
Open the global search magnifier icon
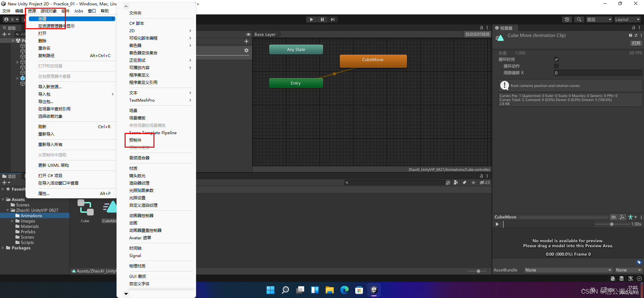tap(579, 19)
